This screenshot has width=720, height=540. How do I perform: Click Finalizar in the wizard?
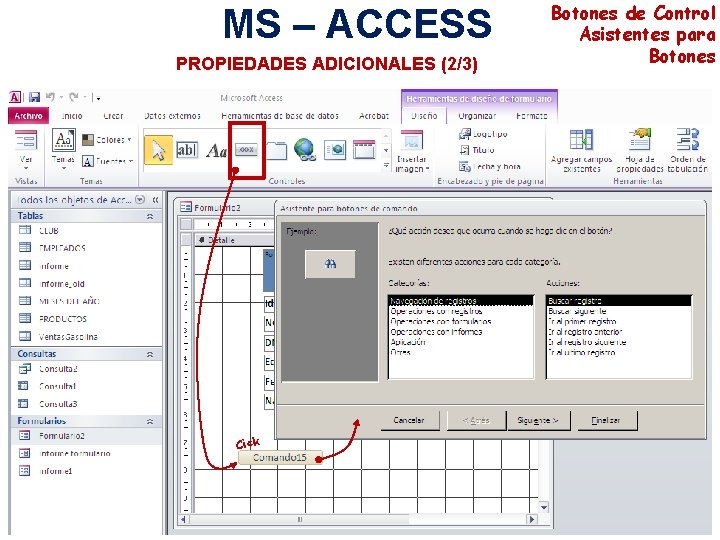[x=606, y=421]
